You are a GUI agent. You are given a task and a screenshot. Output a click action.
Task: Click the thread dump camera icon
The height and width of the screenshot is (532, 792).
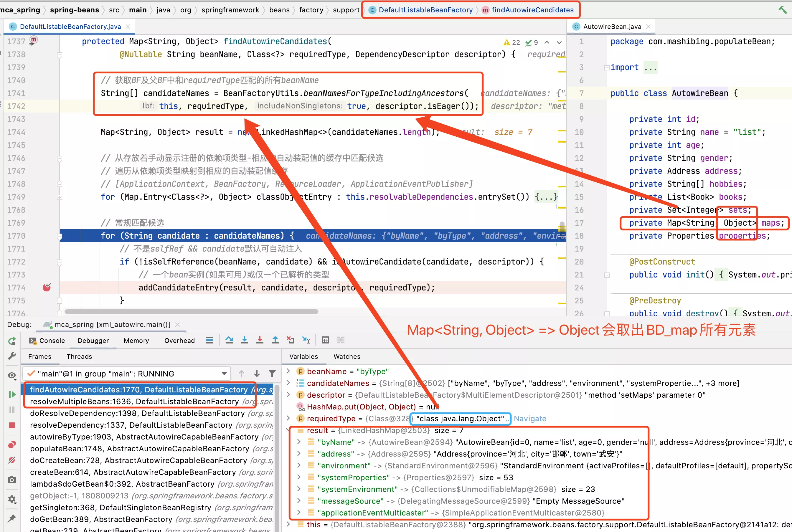pyautogui.click(x=12, y=480)
